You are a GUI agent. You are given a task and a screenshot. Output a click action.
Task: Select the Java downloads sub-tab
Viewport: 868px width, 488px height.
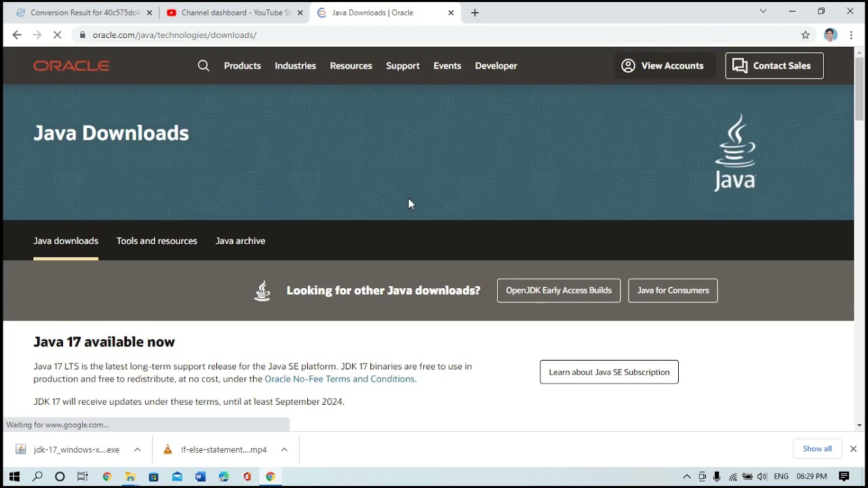click(x=66, y=241)
